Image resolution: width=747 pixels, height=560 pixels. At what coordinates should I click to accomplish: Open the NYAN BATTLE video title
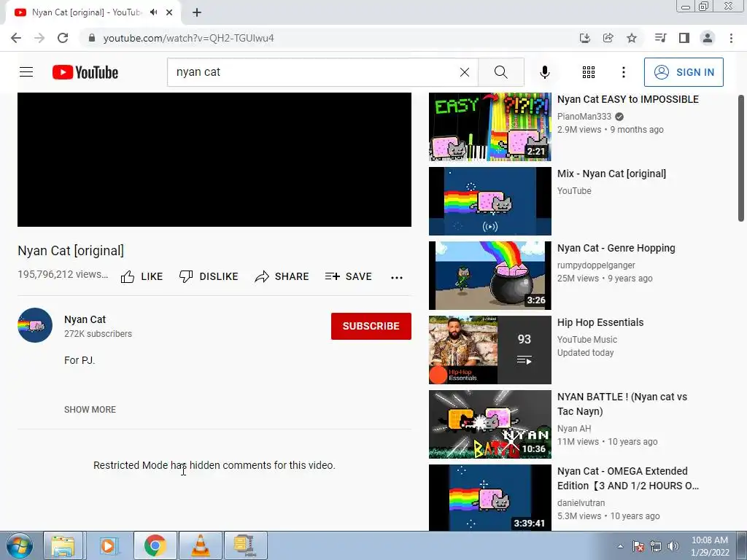point(622,404)
